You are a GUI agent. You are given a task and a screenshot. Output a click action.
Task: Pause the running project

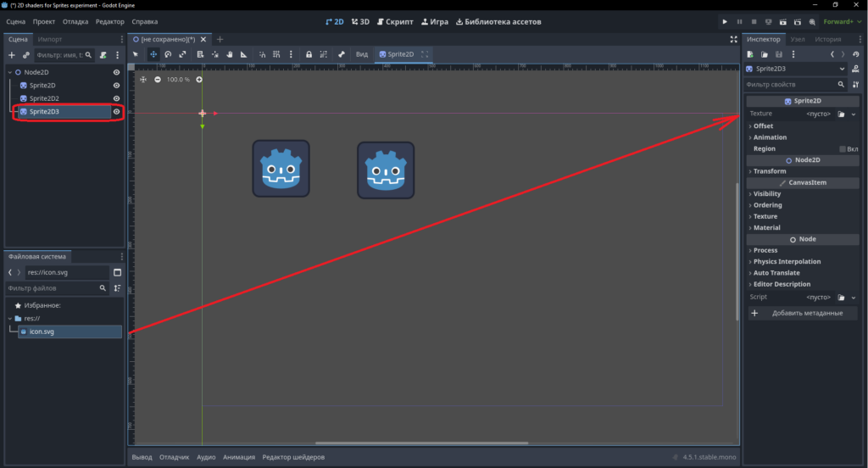point(739,21)
